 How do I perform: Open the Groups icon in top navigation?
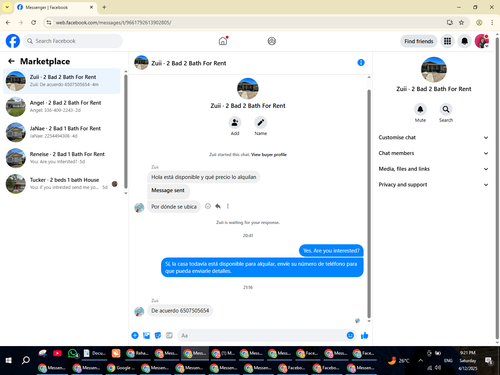pyautogui.click(x=272, y=41)
